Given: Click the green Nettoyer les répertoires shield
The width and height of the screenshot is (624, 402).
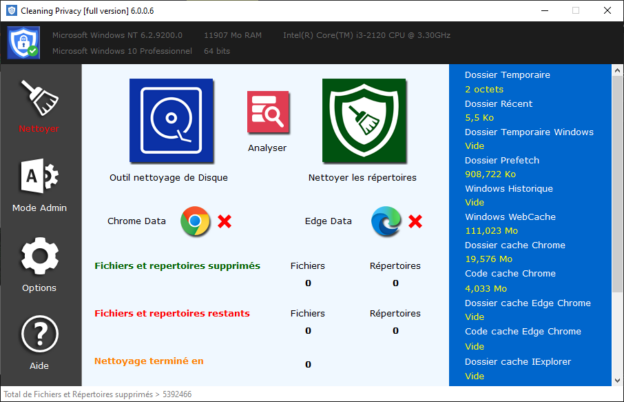Looking at the screenshot, I should pyautogui.click(x=363, y=121).
